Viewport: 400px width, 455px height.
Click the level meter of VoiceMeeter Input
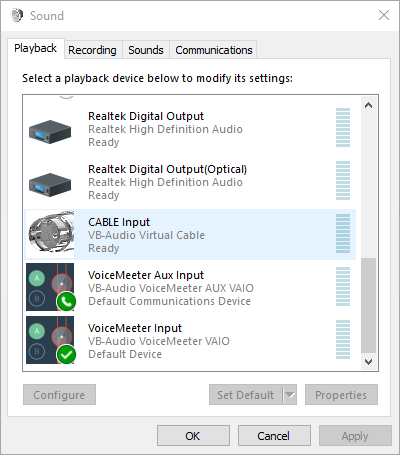click(343, 339)
